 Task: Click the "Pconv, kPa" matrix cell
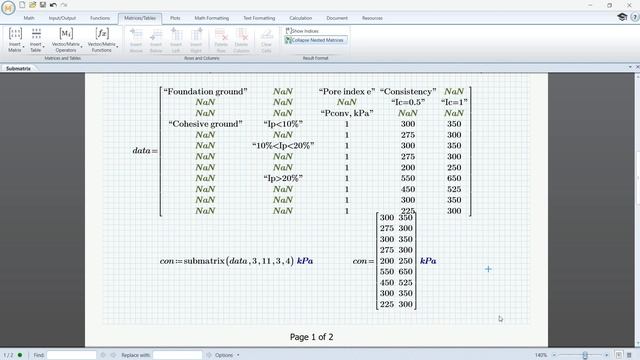(x=347, y=113)
